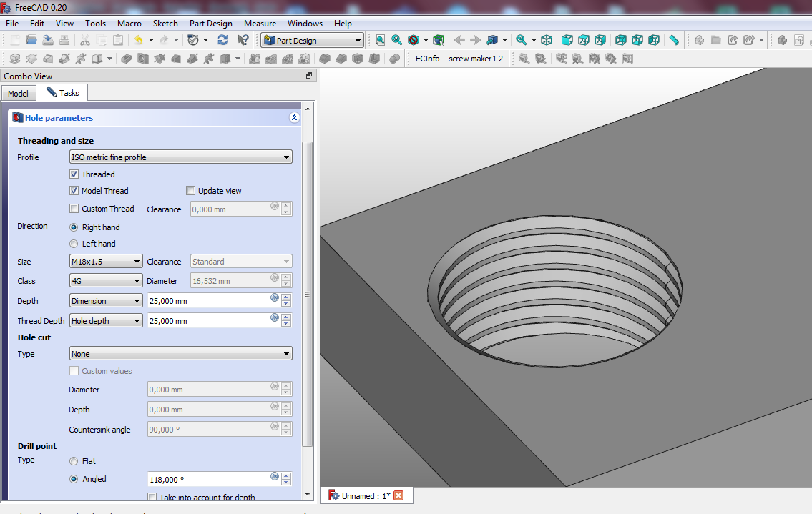812x514 pixels.
Task: Click the Depth 25,000 mm input field
Action: 207,301
